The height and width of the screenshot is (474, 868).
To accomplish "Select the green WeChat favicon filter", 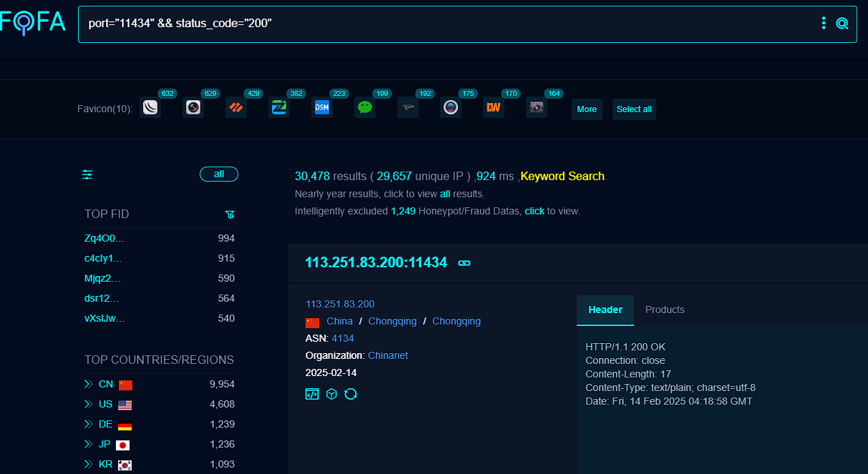I will pyautogui.click(x=365, y=108).
